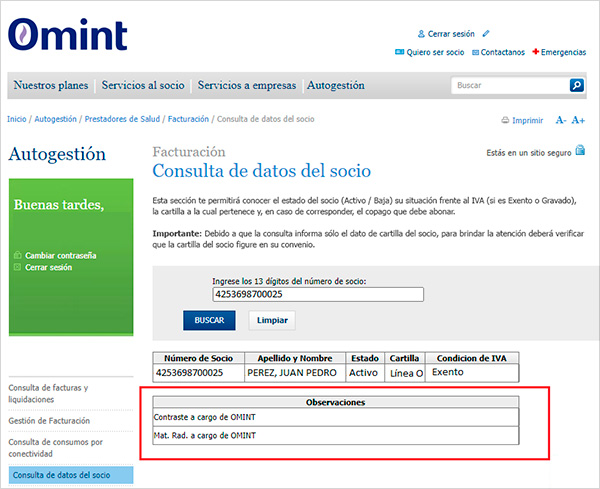600x489 pixels.
Task: Go to Inicio breadcrumb
Action: [16, 119]
